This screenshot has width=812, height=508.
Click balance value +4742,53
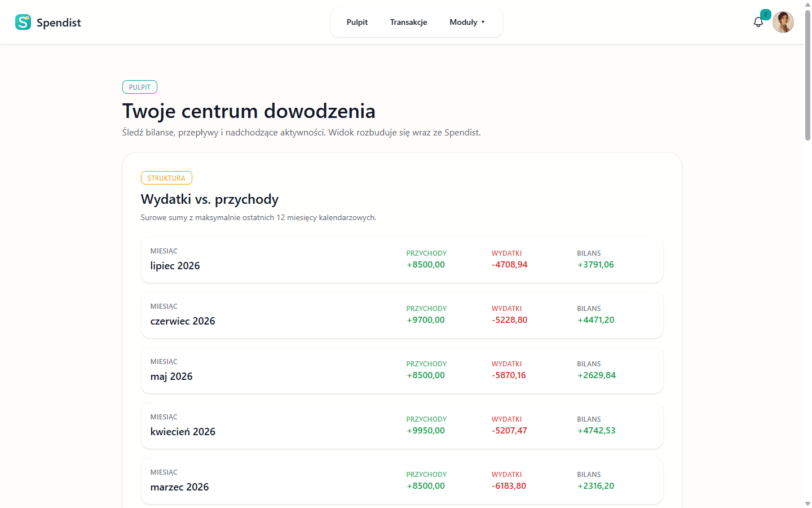(596, 431)
